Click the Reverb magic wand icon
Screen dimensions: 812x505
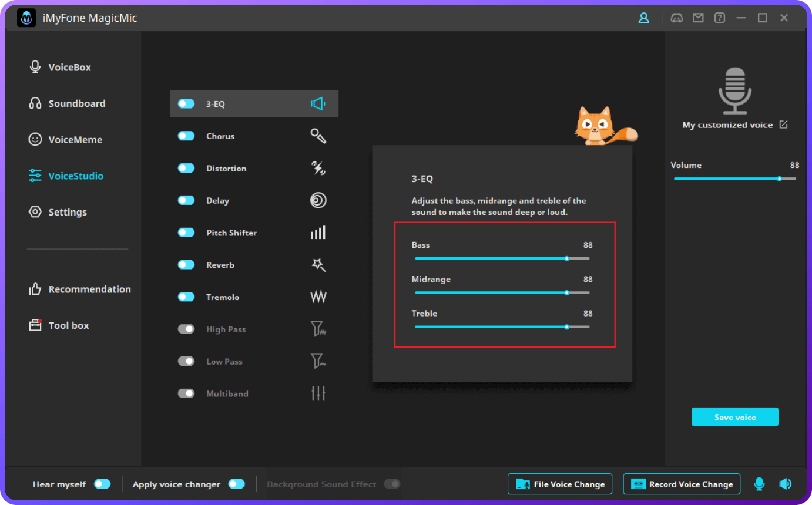318,265
